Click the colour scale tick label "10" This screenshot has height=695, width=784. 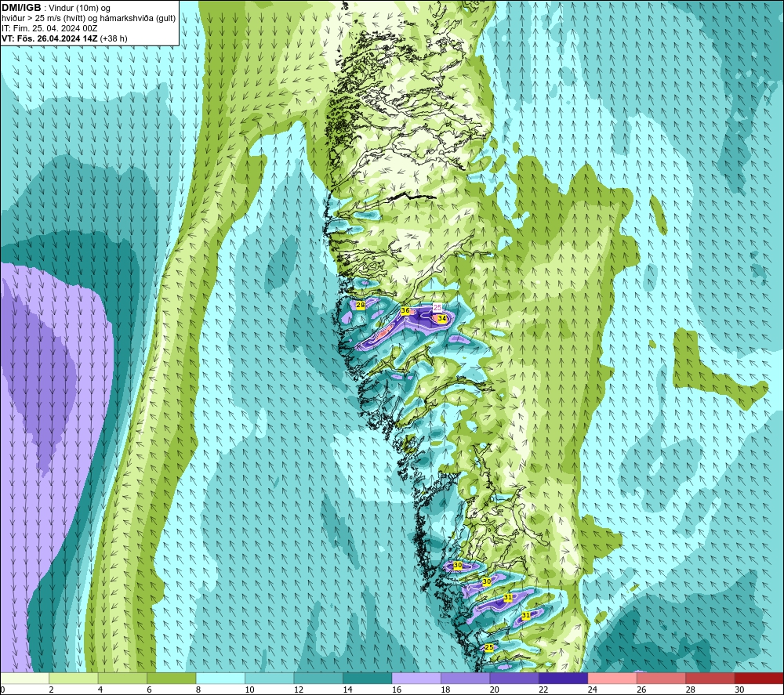point(249,690)
